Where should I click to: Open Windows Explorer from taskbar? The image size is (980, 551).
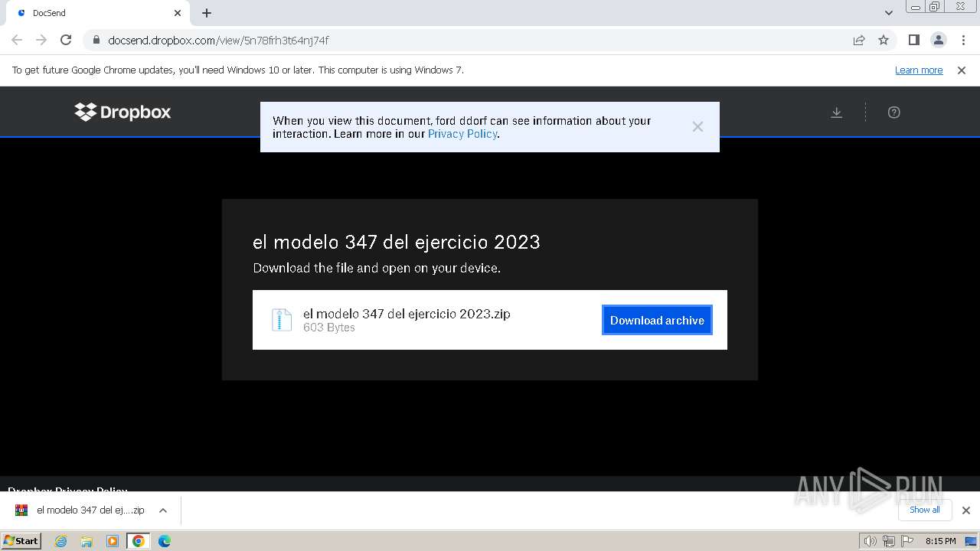(87, 541)
